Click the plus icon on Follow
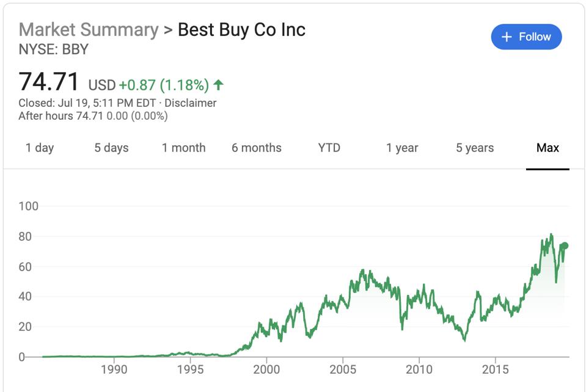Screen dimensions: 586x392 pyautogui.click(x=507, y=37)
